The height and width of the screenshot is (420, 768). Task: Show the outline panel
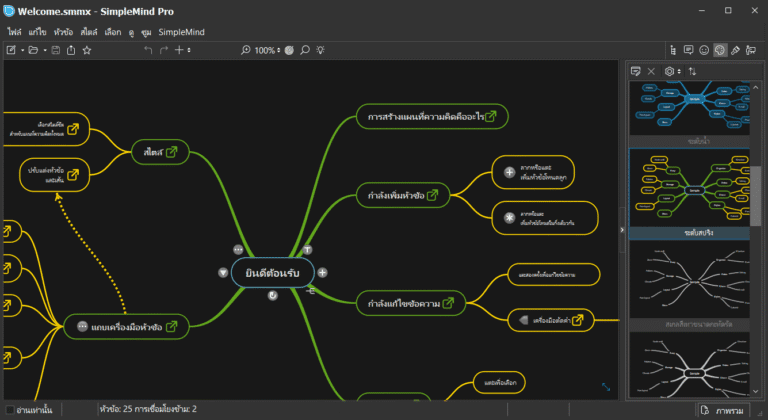[673, 50]
